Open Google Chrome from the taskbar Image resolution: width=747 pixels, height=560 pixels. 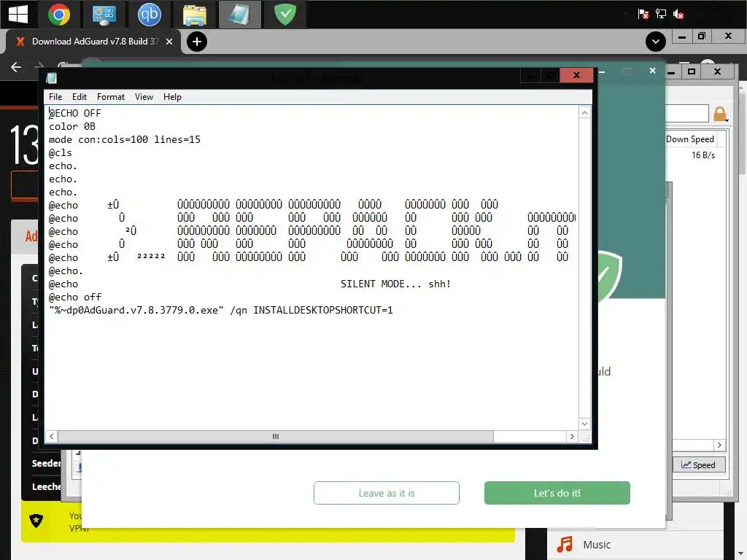tap(59, 15)
